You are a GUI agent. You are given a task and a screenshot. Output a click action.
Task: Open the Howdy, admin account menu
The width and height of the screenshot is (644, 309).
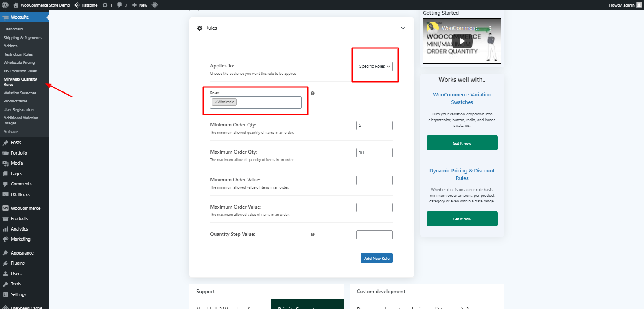click(625, 5)
